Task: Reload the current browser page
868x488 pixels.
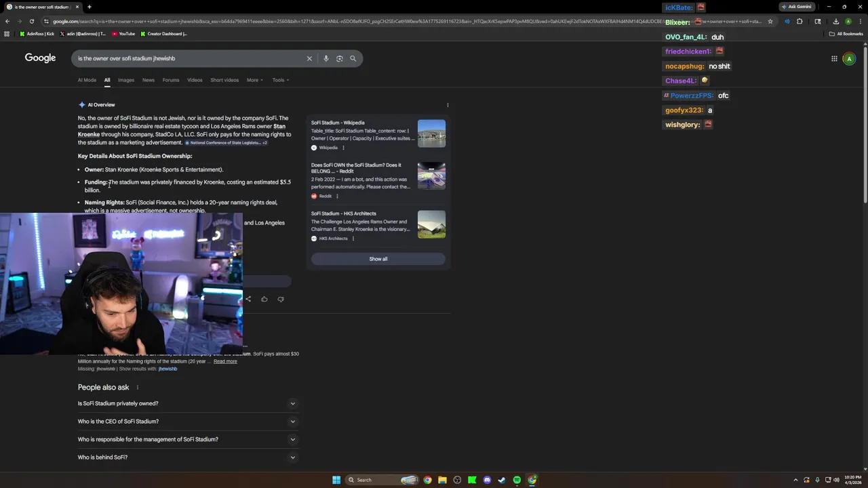Action: [32, 21]
